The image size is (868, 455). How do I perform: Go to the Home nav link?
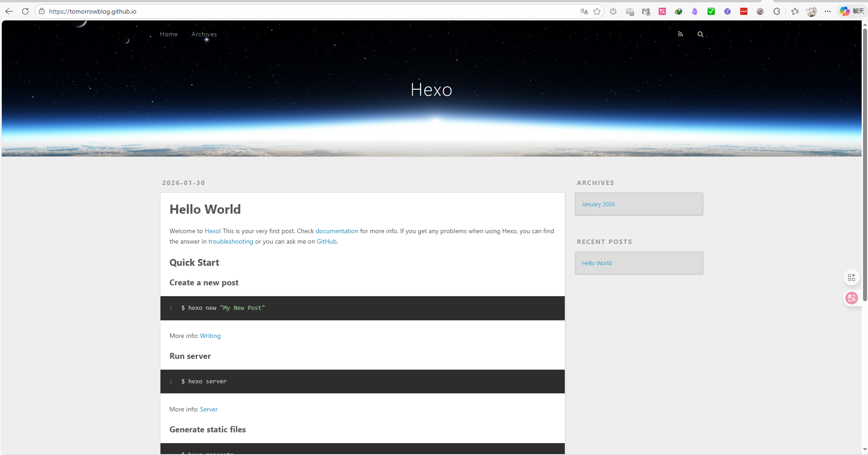pyautogui.click(x=169, y=34)
